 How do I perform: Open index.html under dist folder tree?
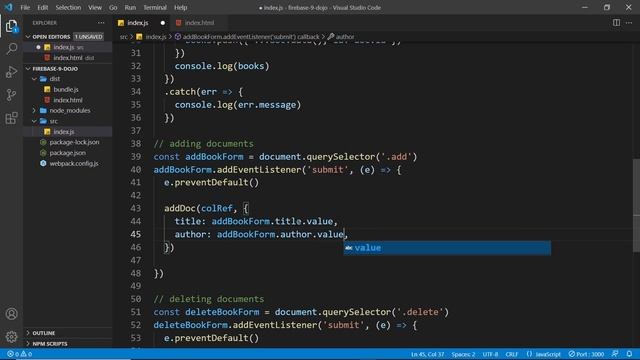click(67, 100)
